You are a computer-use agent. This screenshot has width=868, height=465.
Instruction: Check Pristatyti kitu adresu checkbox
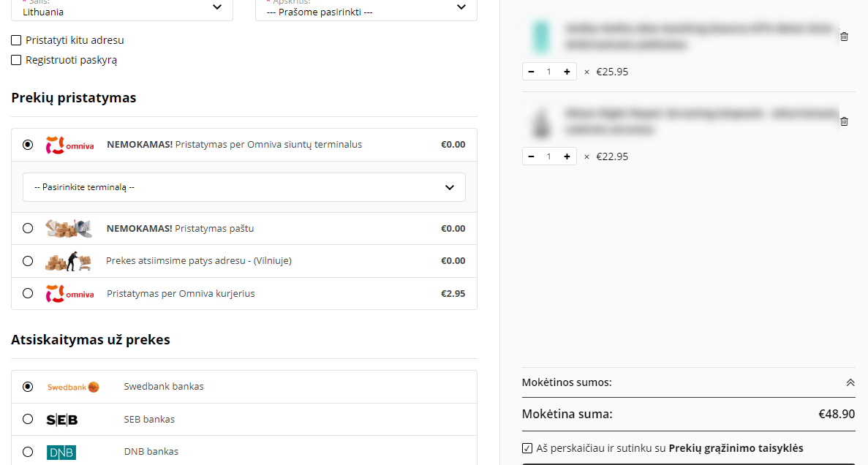[16, 40]
